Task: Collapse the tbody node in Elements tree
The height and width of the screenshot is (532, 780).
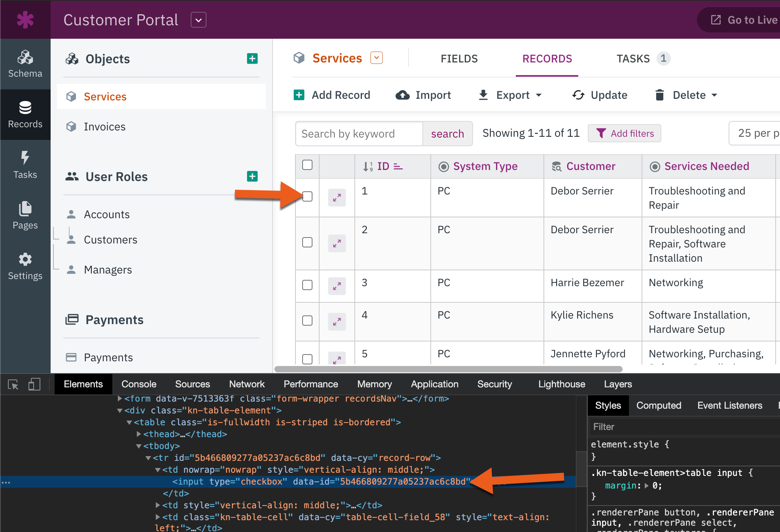Action: (x=139, y=446)
